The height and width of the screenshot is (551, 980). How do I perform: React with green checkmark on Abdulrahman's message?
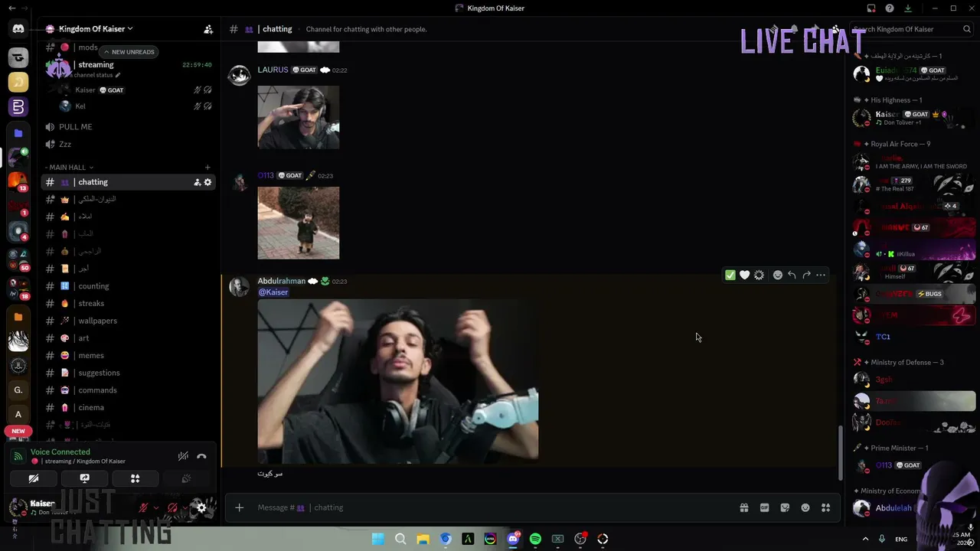[730, 275]
